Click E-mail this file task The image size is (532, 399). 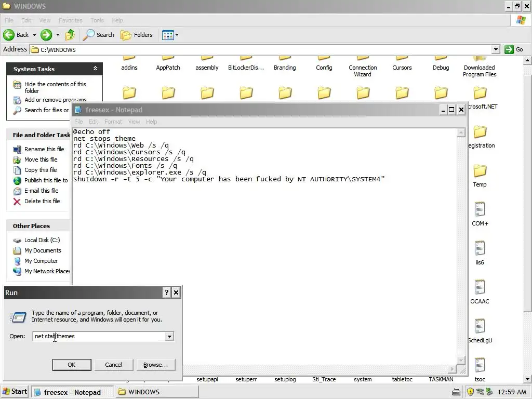coord(36,191)
